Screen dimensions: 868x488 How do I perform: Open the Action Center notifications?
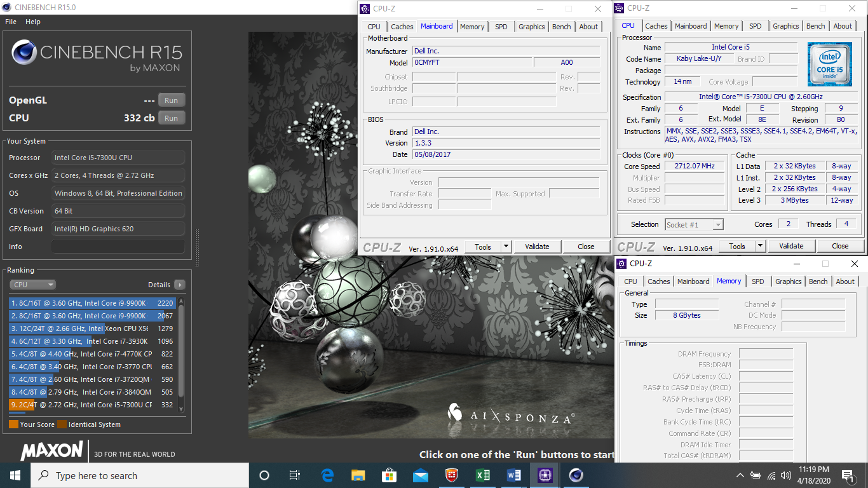pyautogui.click(x=848, y=475)
